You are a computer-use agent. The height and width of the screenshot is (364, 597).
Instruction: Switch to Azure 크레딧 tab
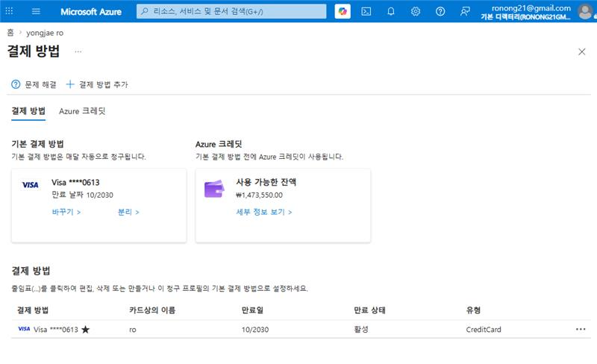point(82,111)
